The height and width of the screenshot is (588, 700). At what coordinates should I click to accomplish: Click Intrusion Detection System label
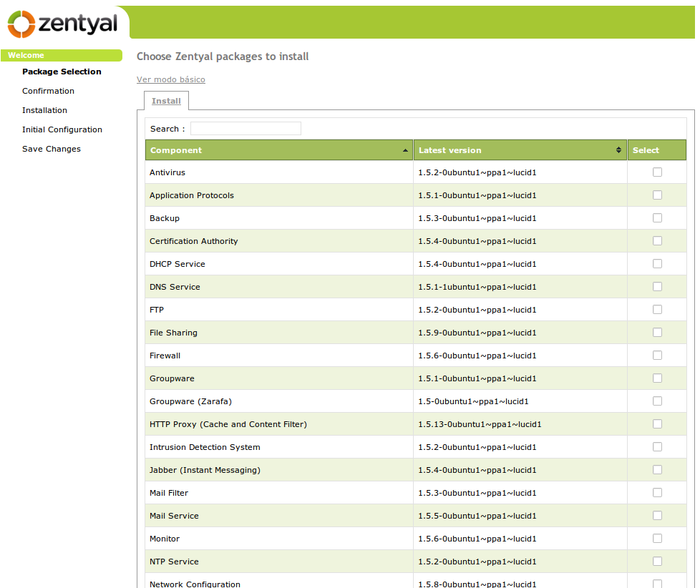pyautogui.click(x=205, y=448)
